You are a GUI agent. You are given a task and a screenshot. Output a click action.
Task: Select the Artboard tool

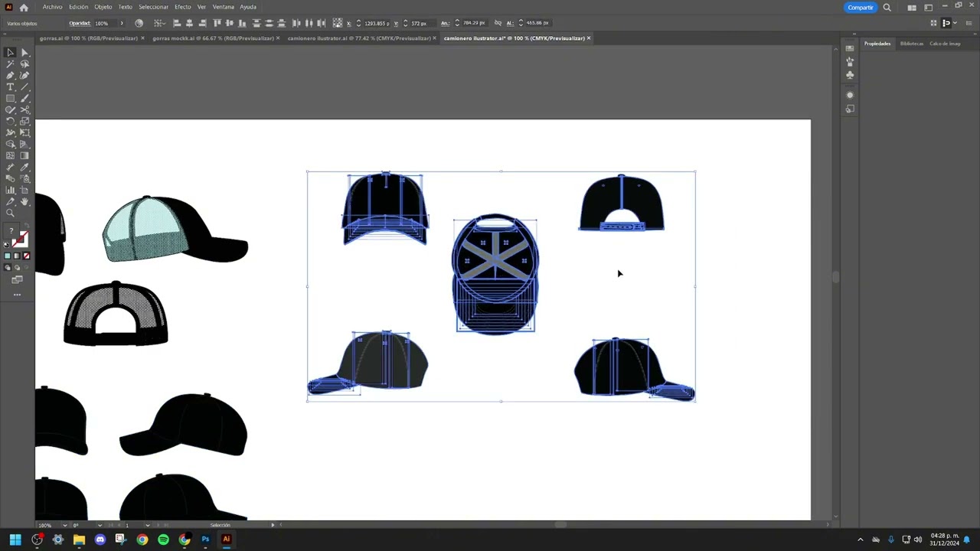click(24, 190)
